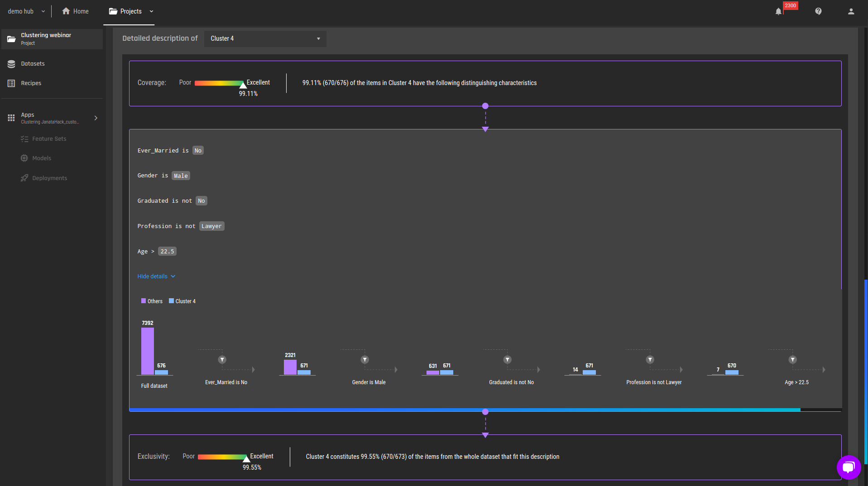Click the 'Full dataset' chart label
Viewport: 868px width, 486px height.
pyautogui.click(x=154, y=386)
